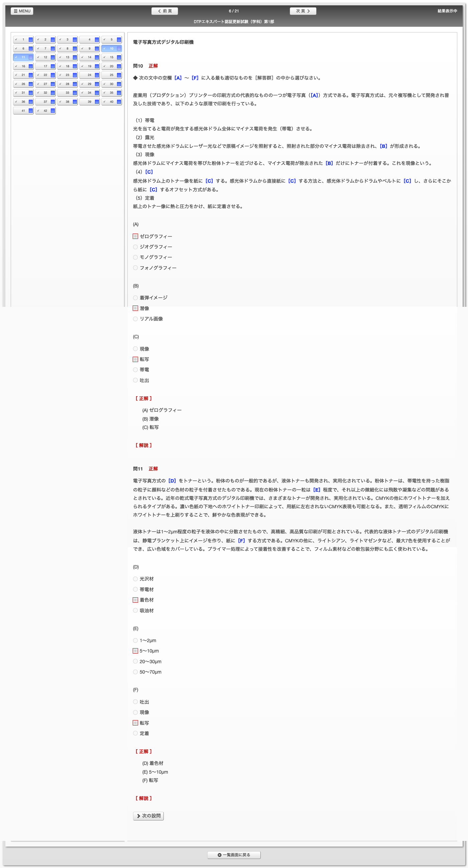The width and height of the screenshot is (468, 868).
Task: Go to previous page with 前頁
Action: [165, 11]
